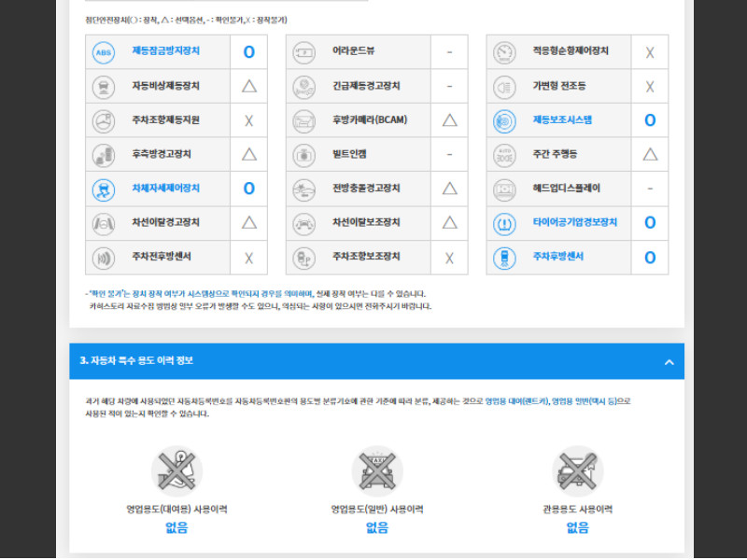Click the O status of 제동잠금방지장치
747x560 pixels.
pyautogui.click(x=248, y=52)
